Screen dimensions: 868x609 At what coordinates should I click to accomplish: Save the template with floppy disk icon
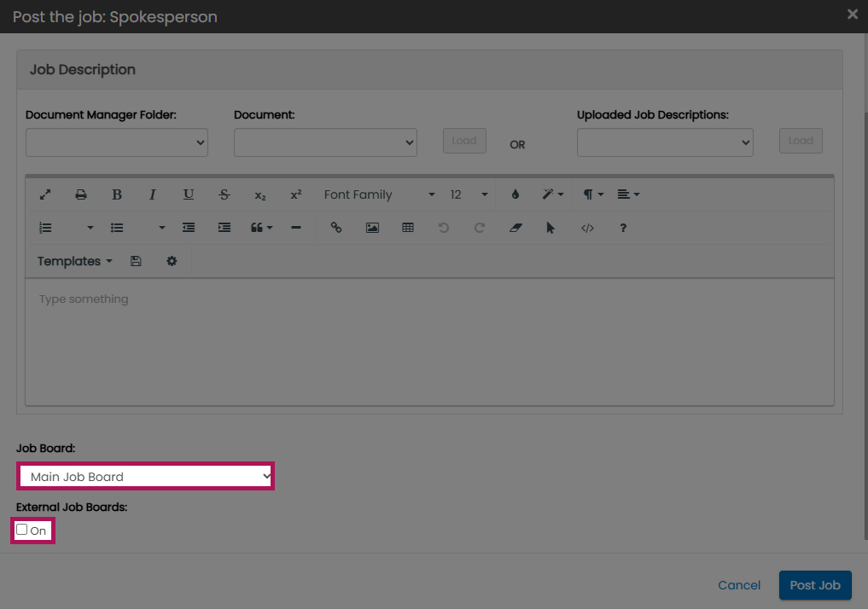pyautogui.click(x=136, y=261)
